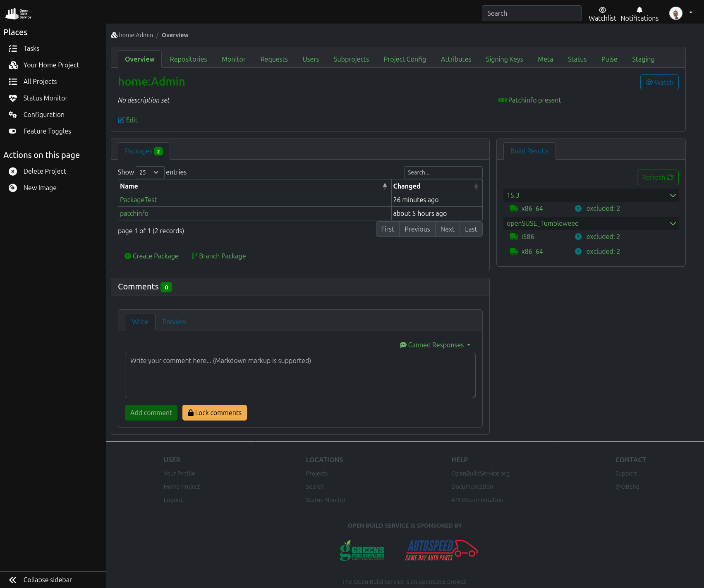Open the user avatar menu
Image resolution: width=704 pixels, height=588 pixels.
click(x=677, y=13)
